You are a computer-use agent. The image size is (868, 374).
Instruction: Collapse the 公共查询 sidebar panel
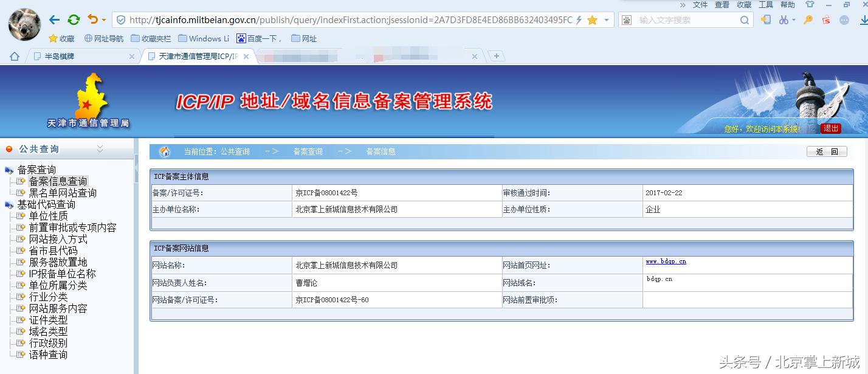tap(99, 148)
